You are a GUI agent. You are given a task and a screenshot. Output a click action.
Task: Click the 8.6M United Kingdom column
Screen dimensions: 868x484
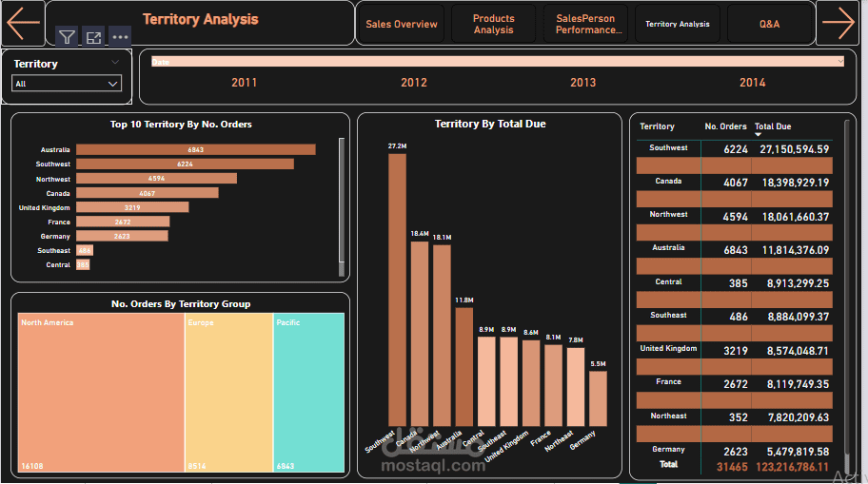(x=531, y=383)
